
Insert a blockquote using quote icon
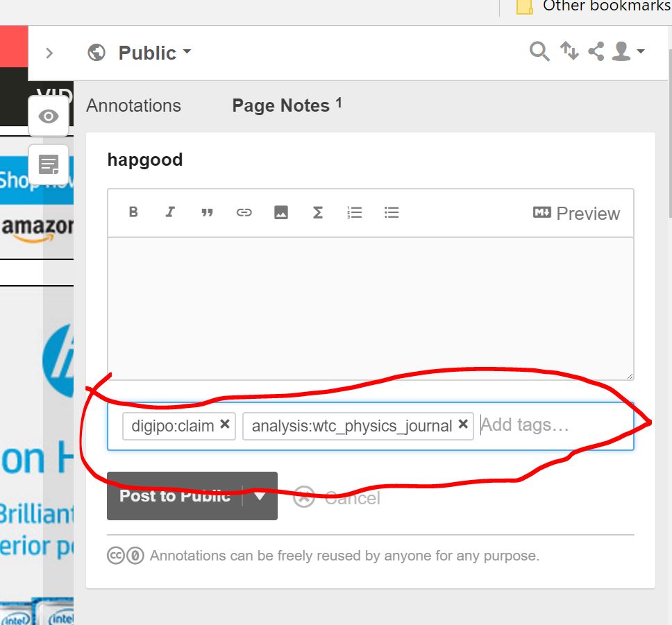(207, 212)
